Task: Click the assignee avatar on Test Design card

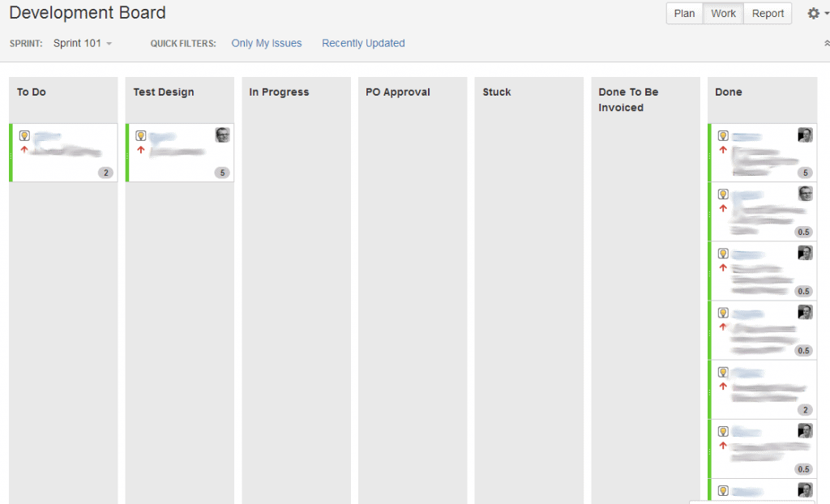Action: click(222, 135)
